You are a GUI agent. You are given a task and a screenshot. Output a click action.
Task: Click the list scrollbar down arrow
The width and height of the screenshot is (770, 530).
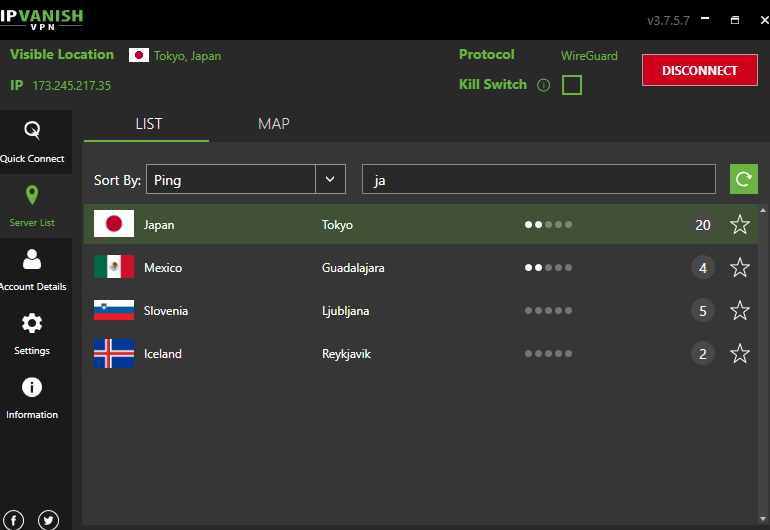coord(763,519)
